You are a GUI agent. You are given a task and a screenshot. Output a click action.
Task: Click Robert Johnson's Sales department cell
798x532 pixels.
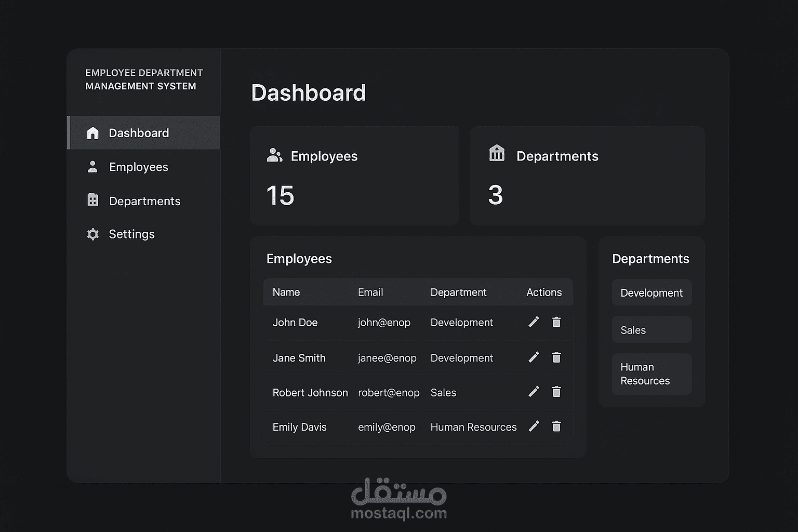[x=443, y=393]
